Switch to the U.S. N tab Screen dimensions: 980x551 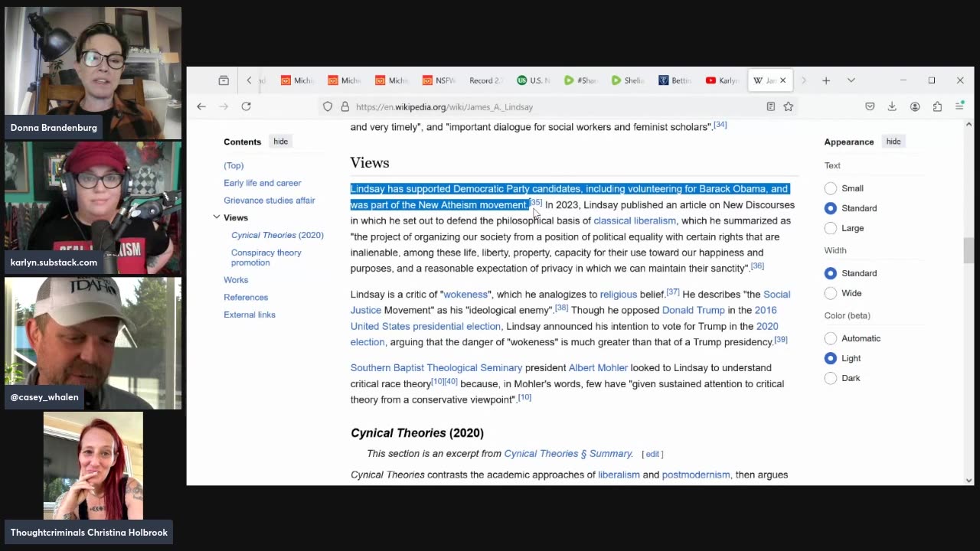(x=533, y=80)
